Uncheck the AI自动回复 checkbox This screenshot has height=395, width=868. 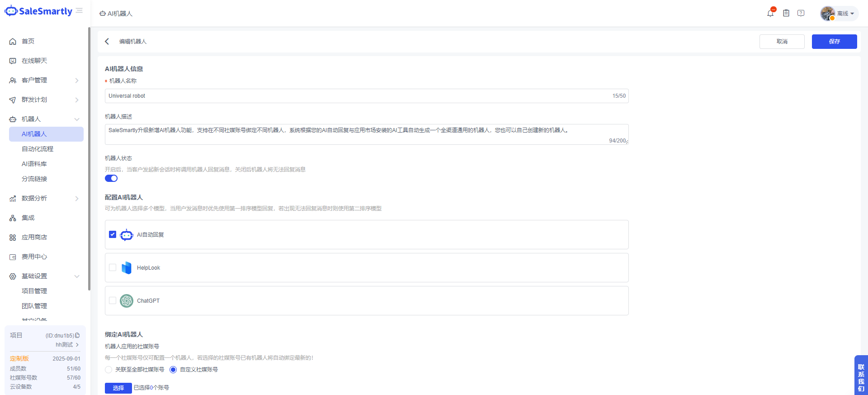coord(113,234)
